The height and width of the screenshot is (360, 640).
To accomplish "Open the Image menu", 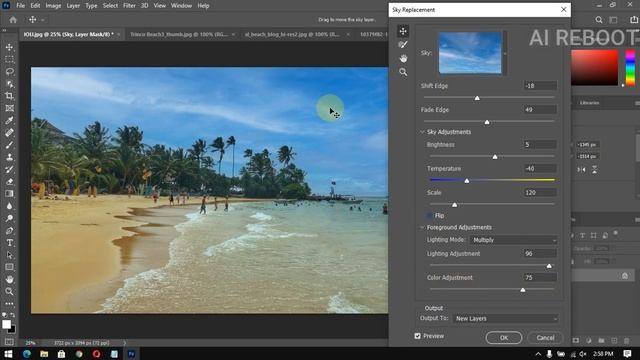I will tap(53, 6).
